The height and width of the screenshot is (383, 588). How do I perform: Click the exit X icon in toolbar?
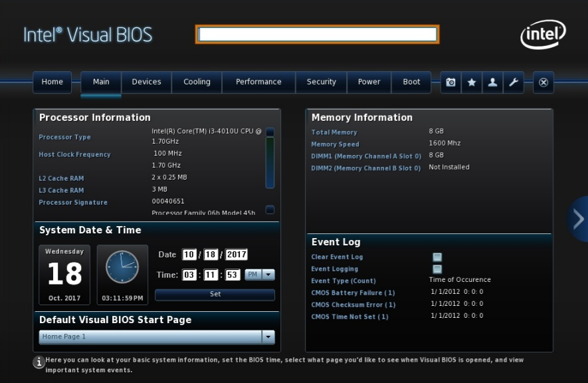pos(543,82)
